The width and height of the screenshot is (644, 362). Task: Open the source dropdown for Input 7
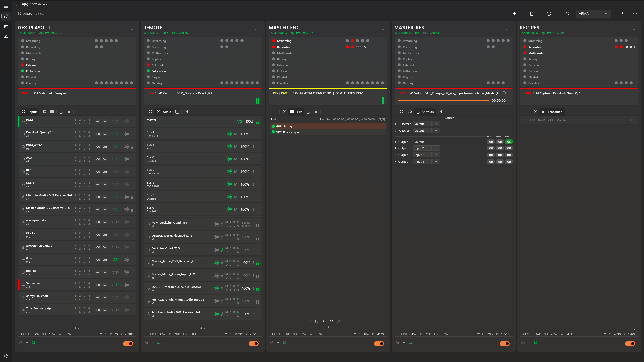tap(426, 155)
